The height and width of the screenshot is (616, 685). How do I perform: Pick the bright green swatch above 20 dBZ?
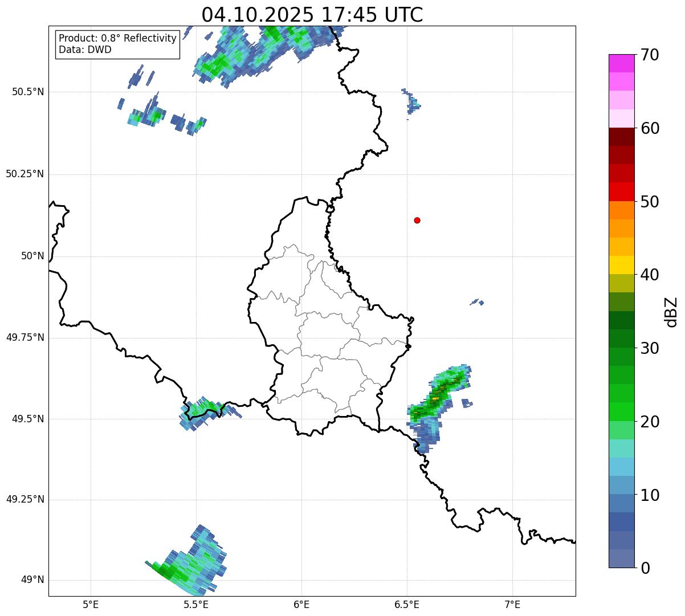pyautogui.click(x=621, y=411)
